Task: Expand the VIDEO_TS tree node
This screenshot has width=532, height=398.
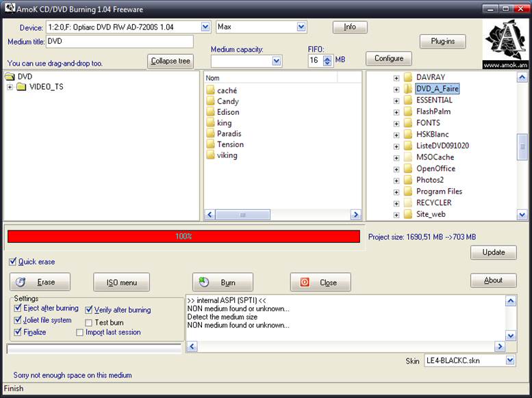Action: (x=10, y=87)
